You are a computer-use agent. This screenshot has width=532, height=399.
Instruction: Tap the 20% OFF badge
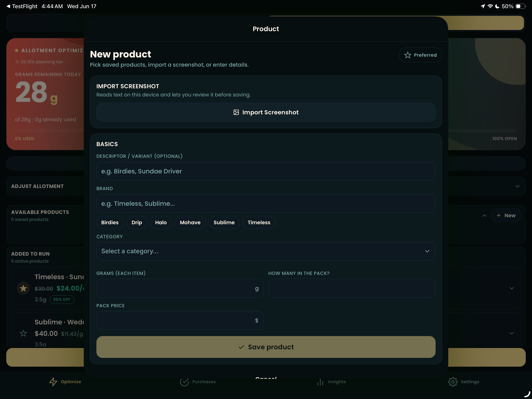tap(62, 299)
